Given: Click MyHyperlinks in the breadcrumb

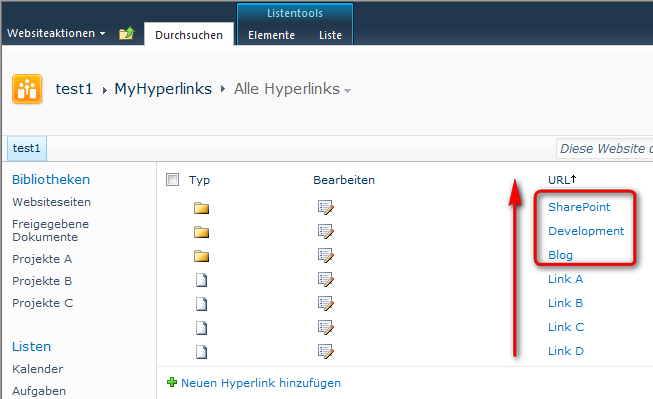Looking at the screenshot, I should pyautogui.click(x=163, y=89).
